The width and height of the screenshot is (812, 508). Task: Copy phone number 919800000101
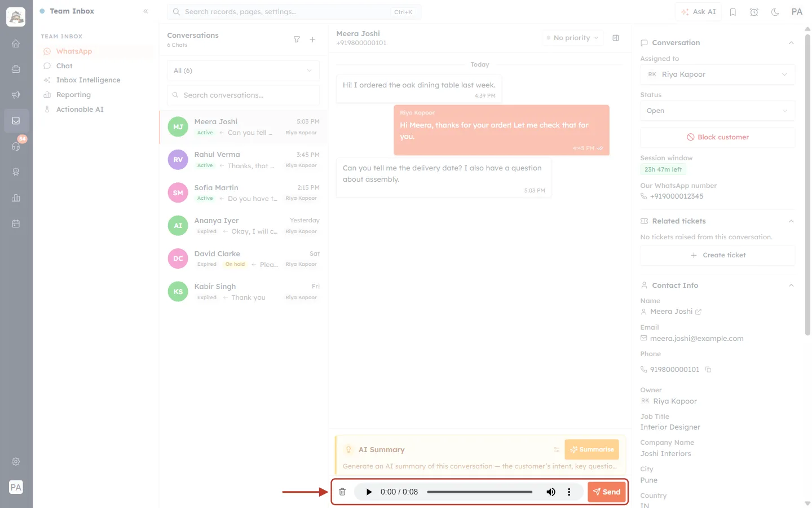click(708, 370)
